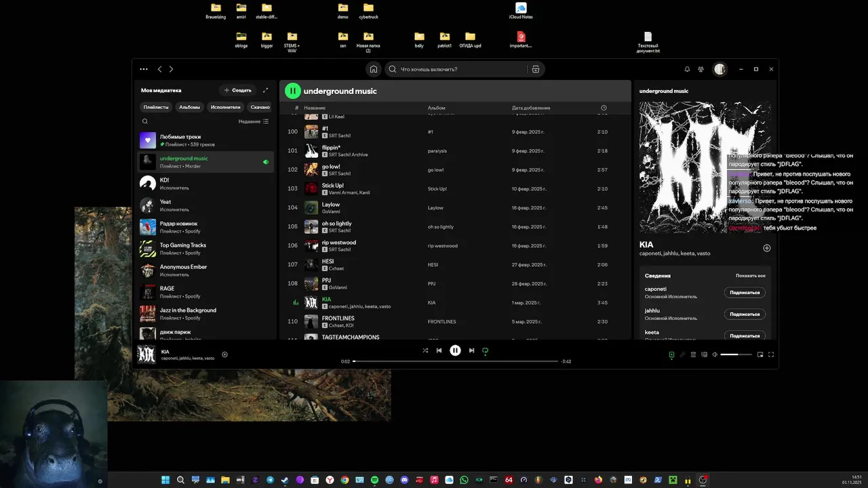Open 'Jazz in the Background' playlist
Image resolution: width=868 pixels, height=488 pixels.
pyautogui.click(x=206, y=314)
